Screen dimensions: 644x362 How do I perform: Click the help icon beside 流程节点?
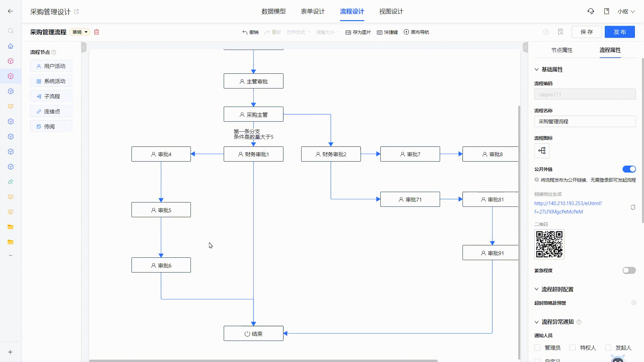coord(54,52)
